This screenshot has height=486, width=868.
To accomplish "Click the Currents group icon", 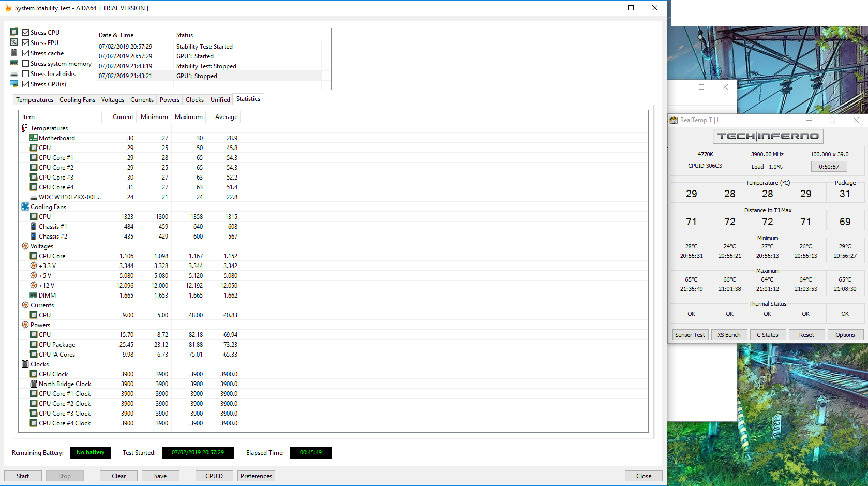I will tap(25, 305).
